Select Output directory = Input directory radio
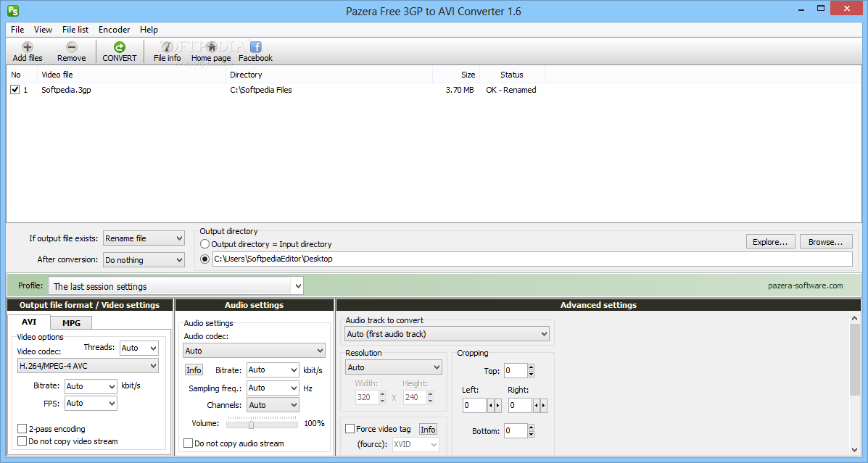Image resolution: width=868 pixels, height=463 pixels. coord(204,244)
